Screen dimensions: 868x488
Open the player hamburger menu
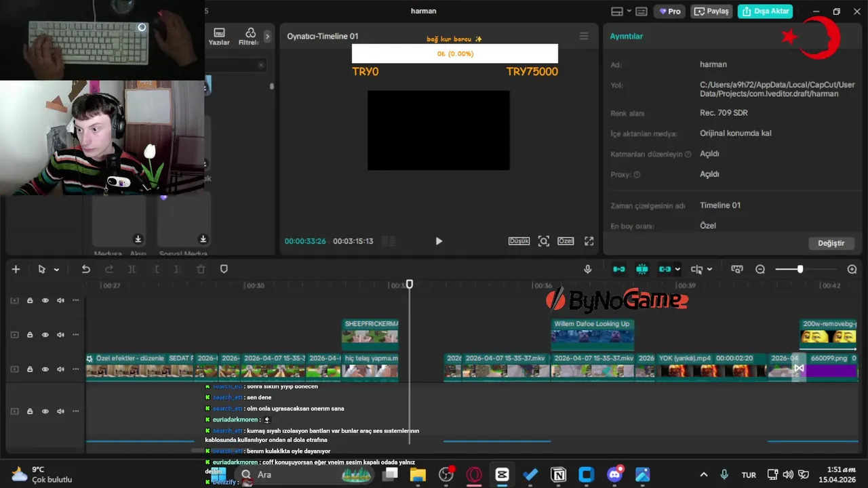pyautogui.click(x=584, y=36)
